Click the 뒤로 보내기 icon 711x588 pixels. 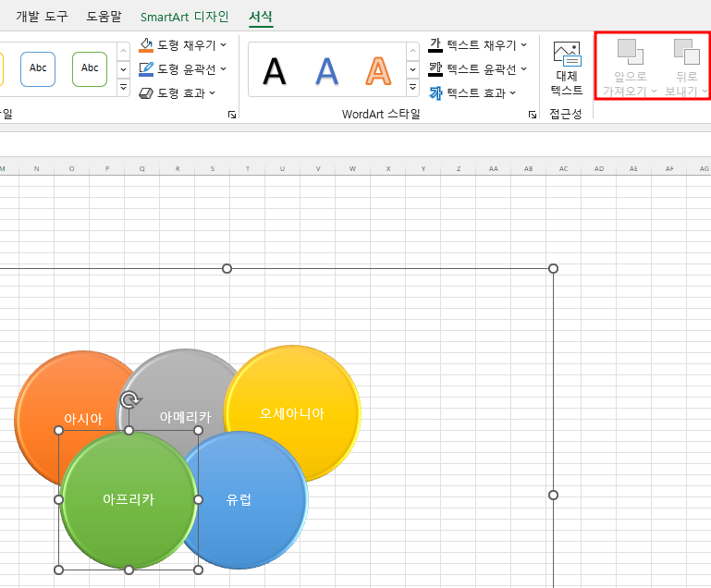click(686, 52)
